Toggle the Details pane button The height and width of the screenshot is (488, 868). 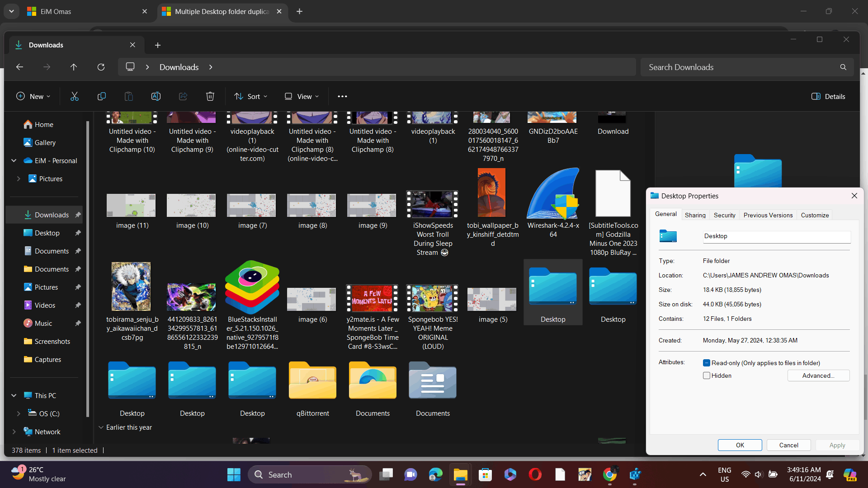click(x=828, y=96)
